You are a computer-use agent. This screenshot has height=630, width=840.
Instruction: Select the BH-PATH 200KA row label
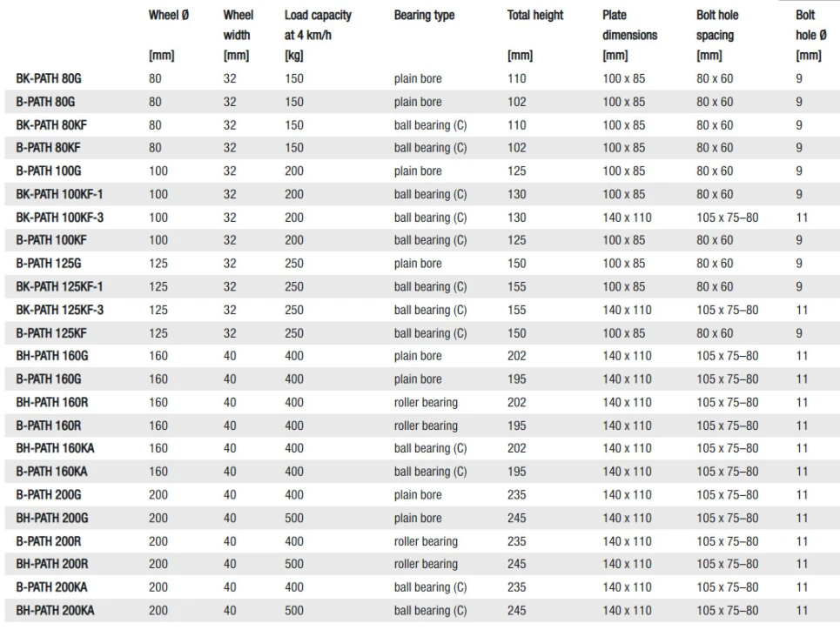tap(55, 610)
